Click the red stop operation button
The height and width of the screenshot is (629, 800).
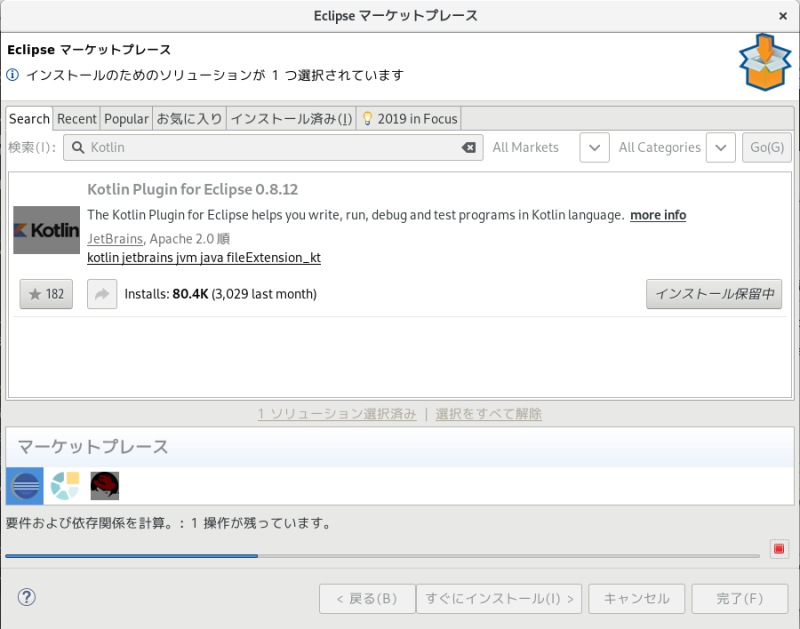click(x=779, y=548)
